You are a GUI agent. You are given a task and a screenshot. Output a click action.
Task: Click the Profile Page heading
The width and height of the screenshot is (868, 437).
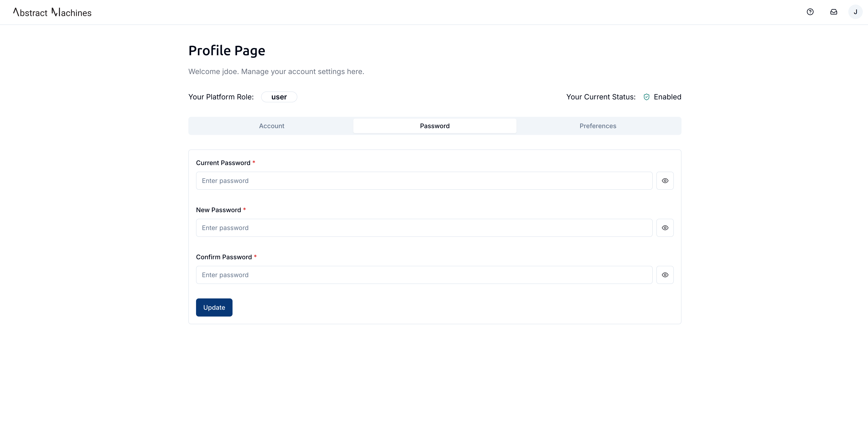click(x=227, y=50)
